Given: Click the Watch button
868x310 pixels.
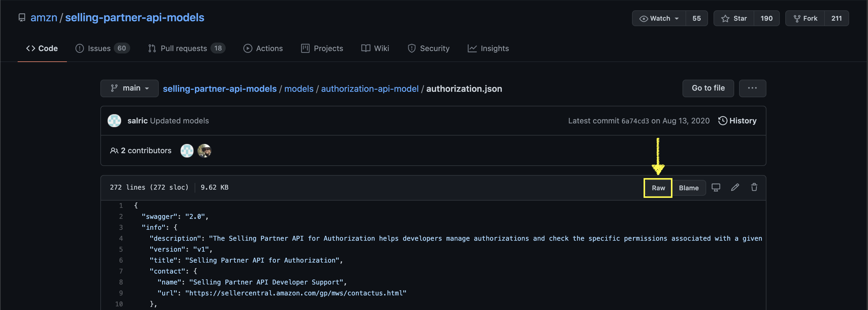Looking at the screenshot, I should tap(659, 19).
